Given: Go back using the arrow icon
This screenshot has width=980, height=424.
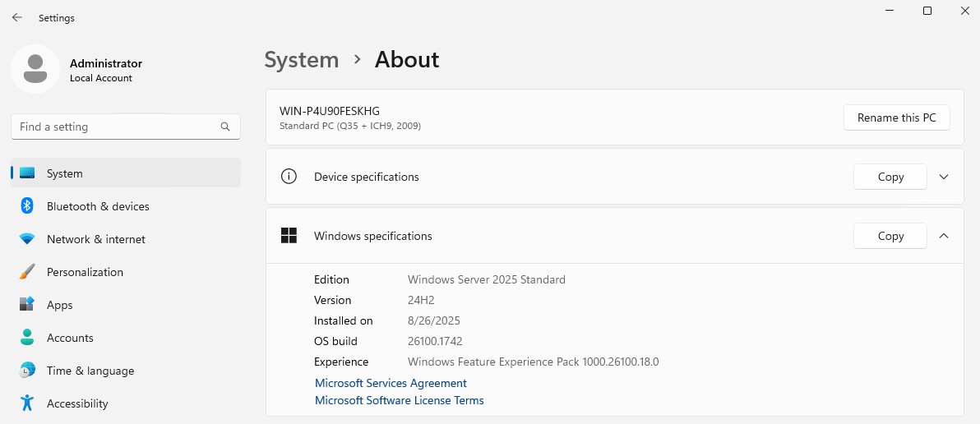Looking at the screenshot, I should pos(17,17).
